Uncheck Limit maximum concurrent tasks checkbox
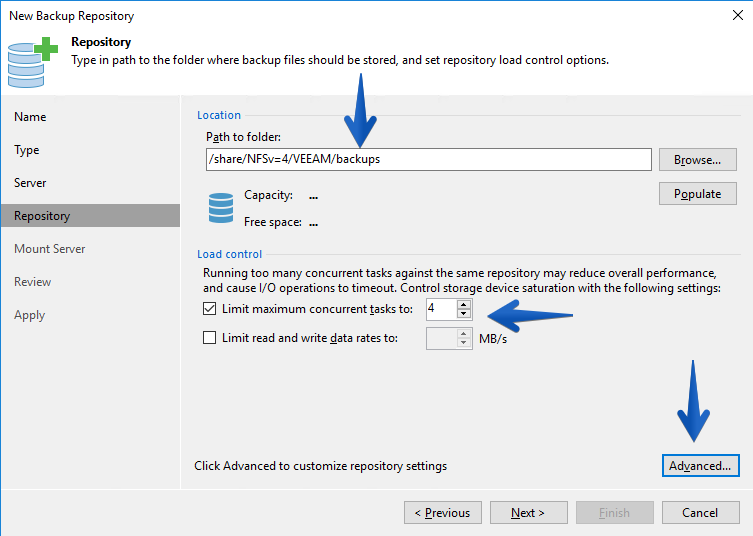The width and height of the screenshot is (753, 536). click(209, 308)
